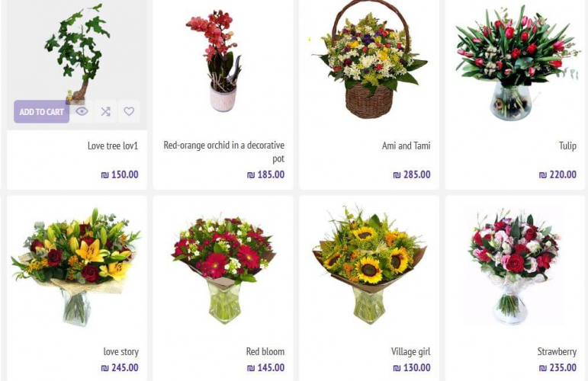Open the Tulip product title
This screenshot has width=588, height=381.
[x=567, y=146]
